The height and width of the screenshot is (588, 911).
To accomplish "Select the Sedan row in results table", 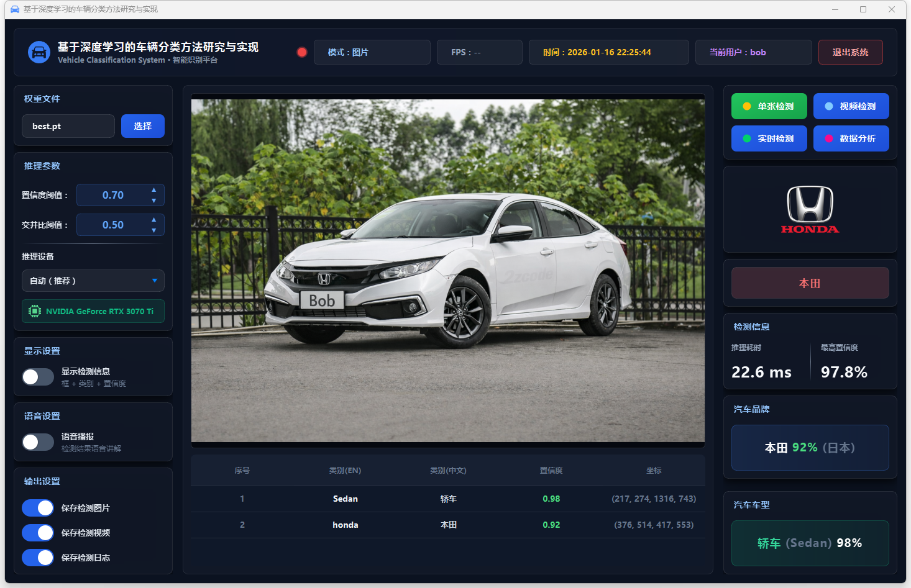I will point(447,499).
